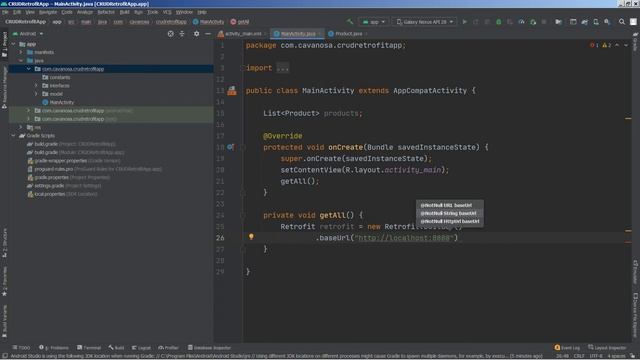Image resolution: width=640 pixels, height=360 pixels.
Task: Open the Build menu
Action: (124, 12)
